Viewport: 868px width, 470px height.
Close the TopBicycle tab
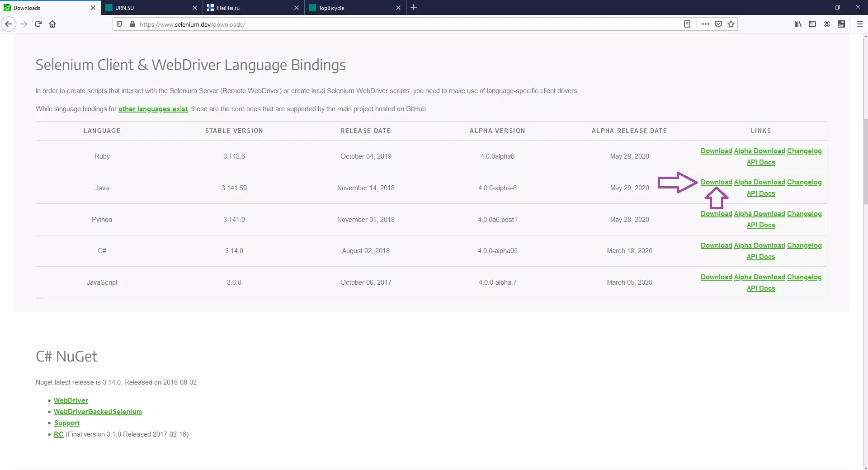click(398, 8)
